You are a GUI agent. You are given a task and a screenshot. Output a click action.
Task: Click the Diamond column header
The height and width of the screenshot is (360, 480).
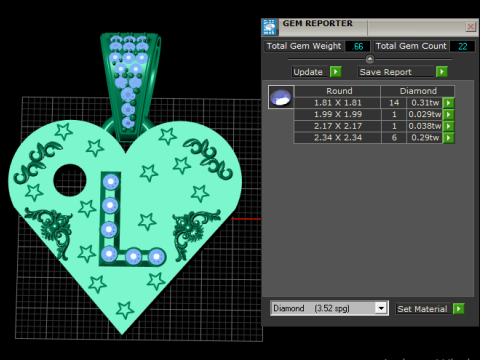pyautogui.click(x=418, y=91)
